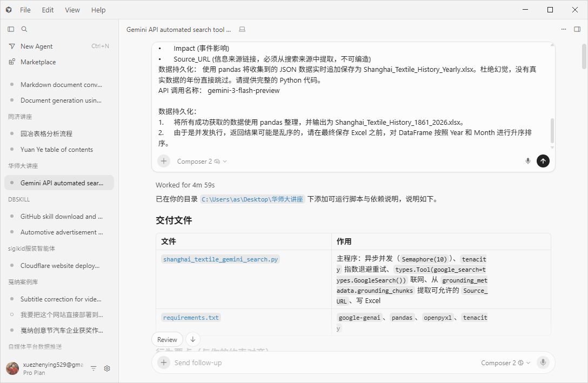Open 园冶表格分析流程 chat

tap(59, 134)
